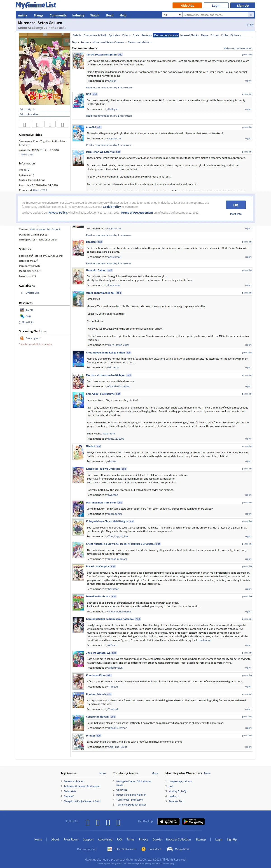Viewport: 271px width, 868px height.
Task: Open Kemono Friends recommendation title
Action: (96, 694)
